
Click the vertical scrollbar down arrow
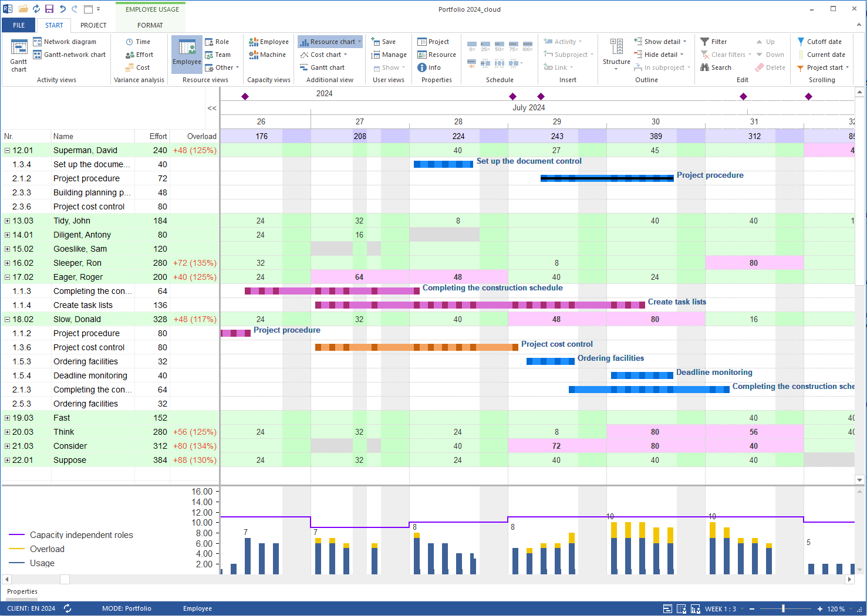point(860,480)
